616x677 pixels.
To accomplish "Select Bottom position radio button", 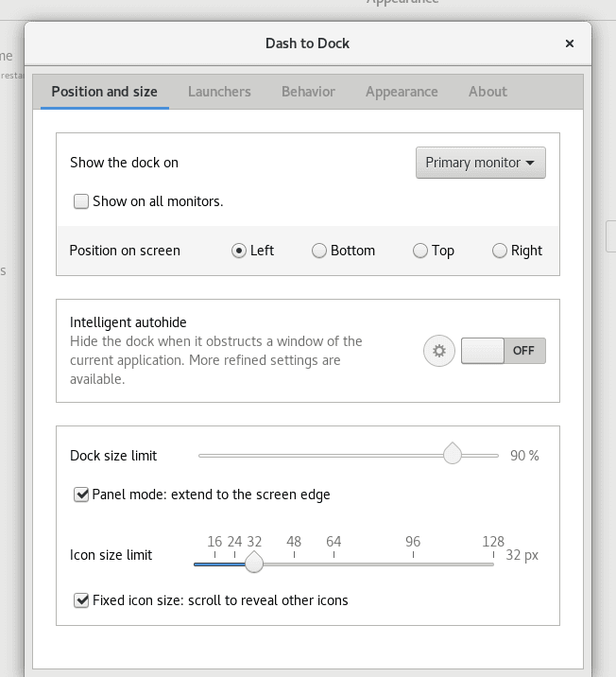I will [x=319, y=251].
